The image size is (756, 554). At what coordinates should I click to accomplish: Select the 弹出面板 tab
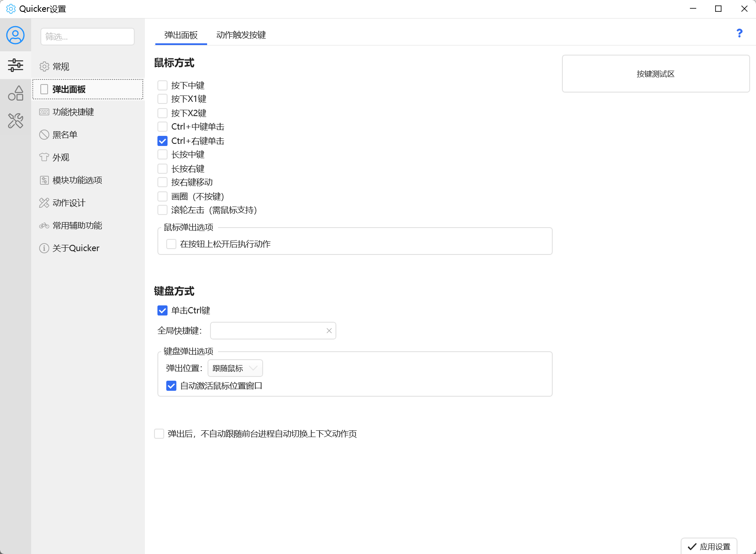[181, 35]
